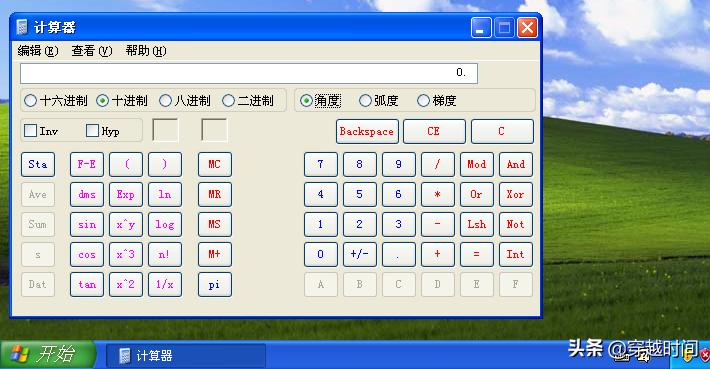Click the equals = button
Viewport: 710px width, 369px height.
(476, 254)
